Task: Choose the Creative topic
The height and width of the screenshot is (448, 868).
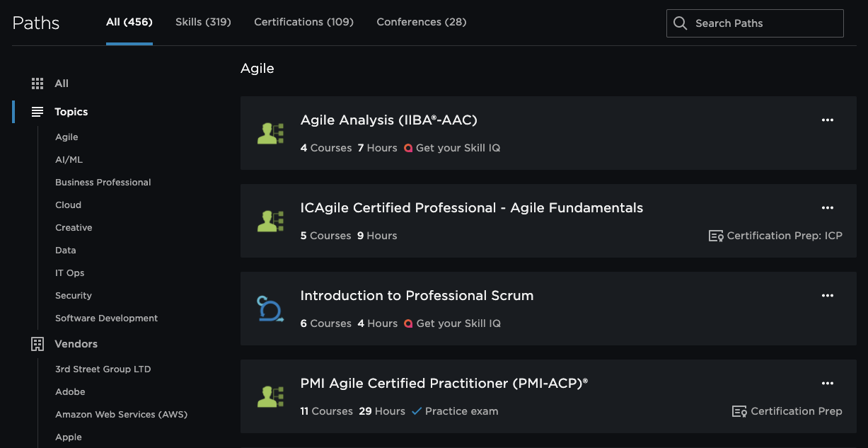Action: tap(74, 228)
